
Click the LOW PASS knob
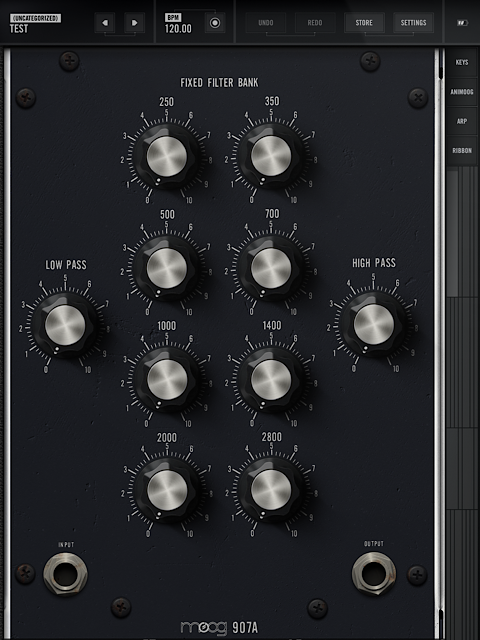[x=65, y=325]
